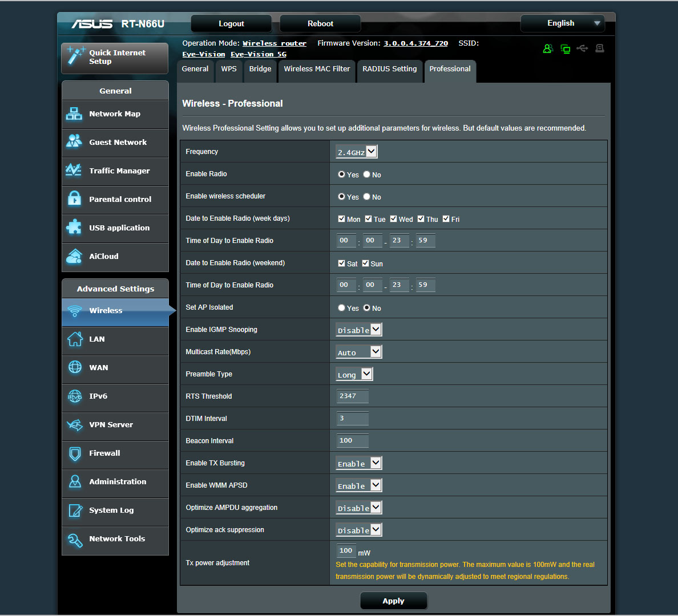Open the Preamble Type dropdown
Image resolution: width=678 pixels, height=616 pixels.
(x=354, y=374)
